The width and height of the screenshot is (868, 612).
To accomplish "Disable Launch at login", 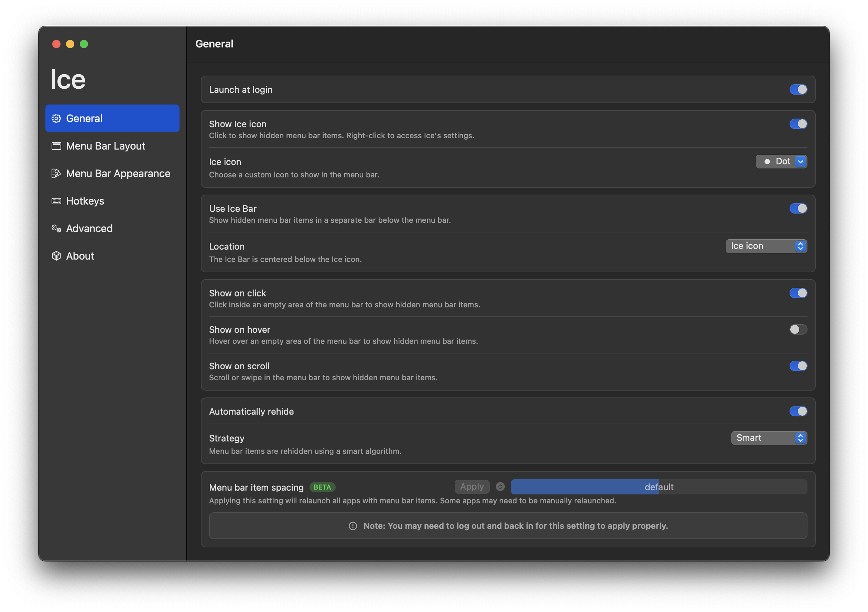I will coord(798,90).
